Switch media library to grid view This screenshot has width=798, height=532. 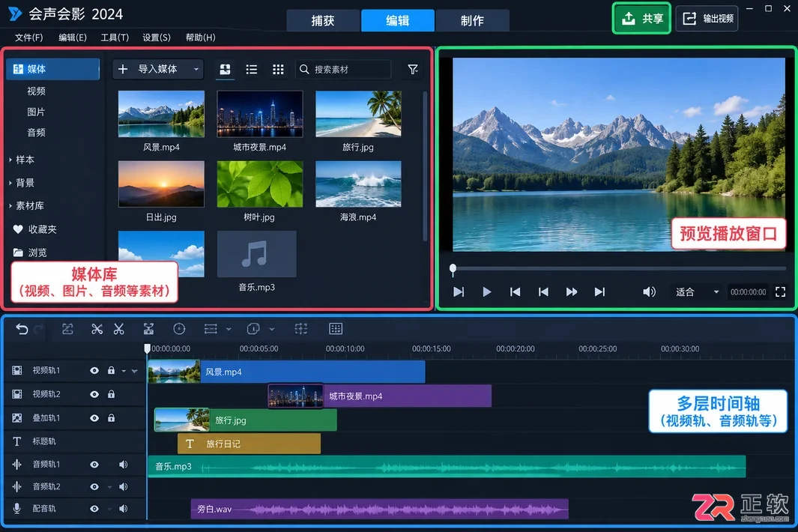pyautogui.click(x=278, y=69)
